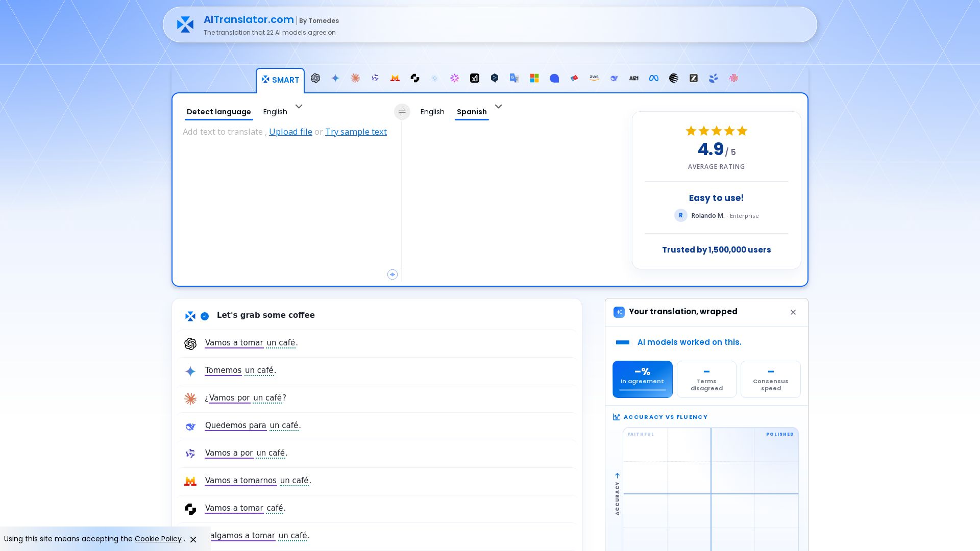The width and height of the screenshot is (980, 551).
Task: Select the blue leaf model icon
Action: (714, 78)
